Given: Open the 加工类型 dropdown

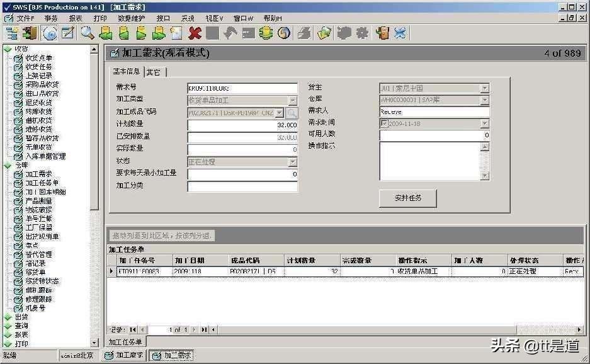Looking at the screenshot, I should 292,101.
